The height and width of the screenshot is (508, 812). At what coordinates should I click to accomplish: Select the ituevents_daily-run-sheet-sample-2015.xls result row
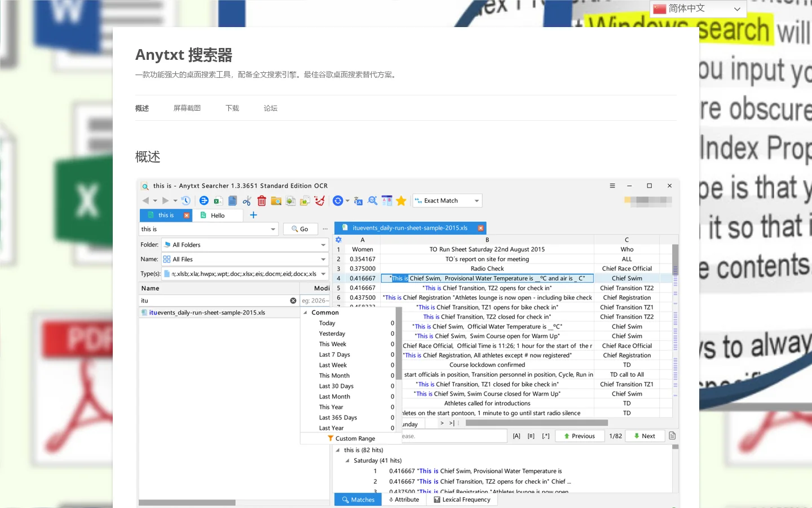tap(219, 313)
